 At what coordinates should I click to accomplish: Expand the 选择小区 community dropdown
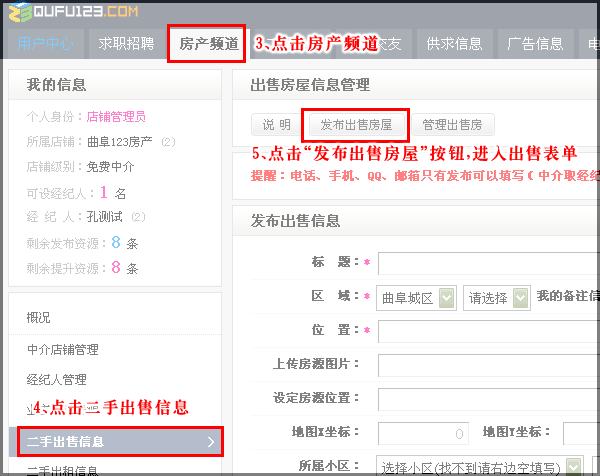470,466
